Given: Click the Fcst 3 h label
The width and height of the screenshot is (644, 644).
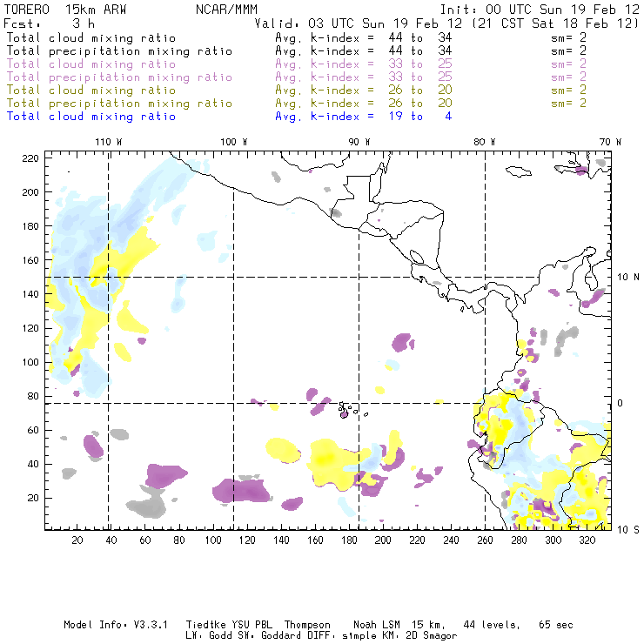Looking at the screenshot, I should click(50, 23).
